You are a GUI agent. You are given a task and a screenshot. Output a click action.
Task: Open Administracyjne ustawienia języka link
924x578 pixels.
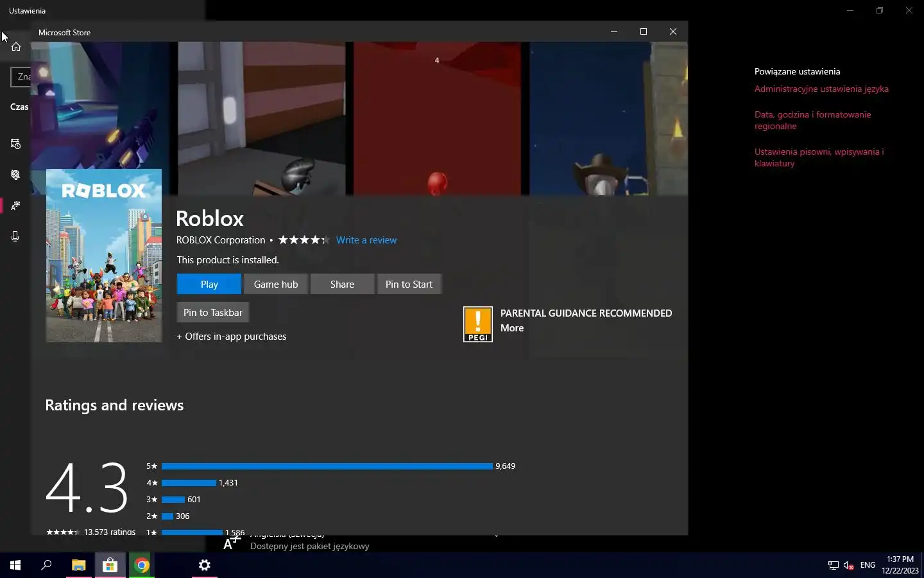pyautogui.click(x=821, y=89)
